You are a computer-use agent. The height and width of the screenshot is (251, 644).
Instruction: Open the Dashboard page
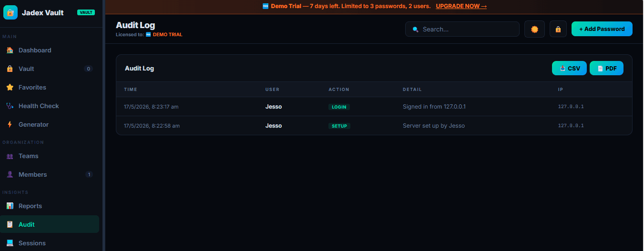click(x=51, y=50)
